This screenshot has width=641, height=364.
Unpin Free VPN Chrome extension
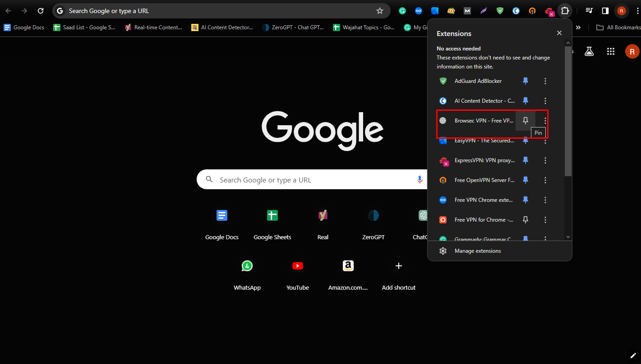tap(525, 200)
